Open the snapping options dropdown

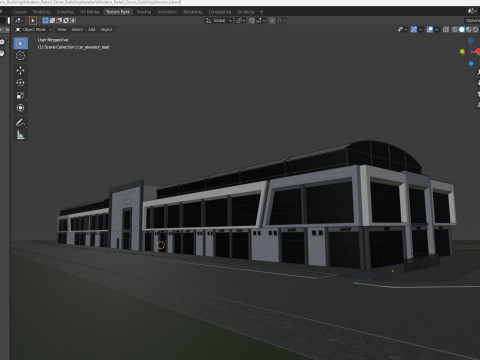[x=260, y=21]
